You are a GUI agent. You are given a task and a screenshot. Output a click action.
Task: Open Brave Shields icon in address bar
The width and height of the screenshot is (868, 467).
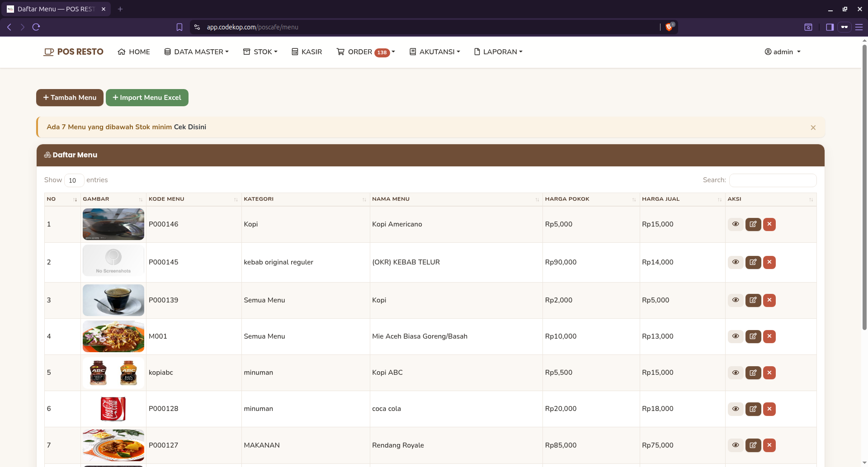(669, 27)
